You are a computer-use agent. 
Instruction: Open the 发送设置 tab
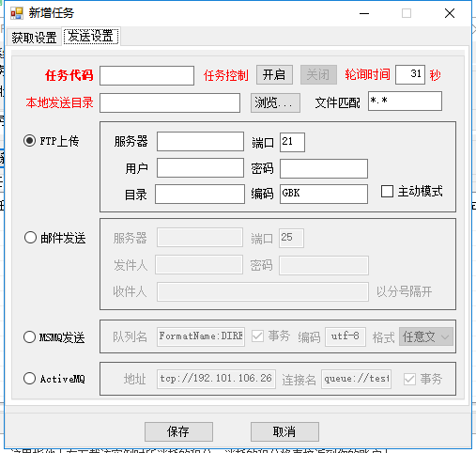91,37
